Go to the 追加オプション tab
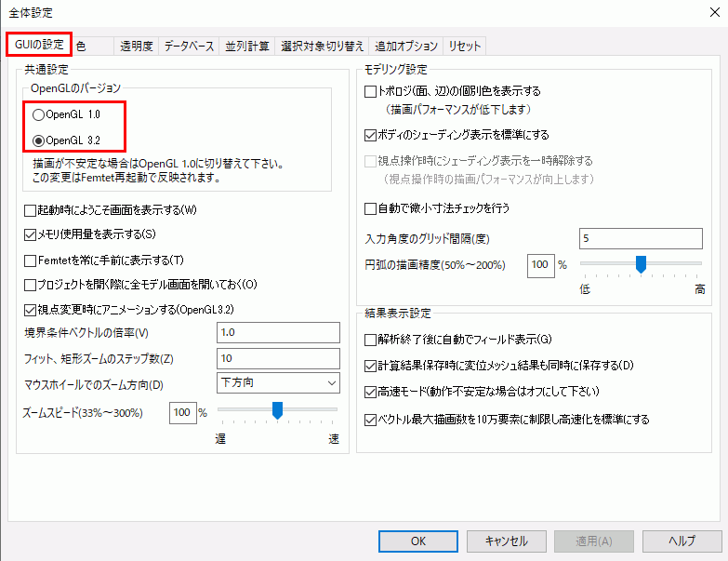728x561 pixels. click(x=405, y=46)
